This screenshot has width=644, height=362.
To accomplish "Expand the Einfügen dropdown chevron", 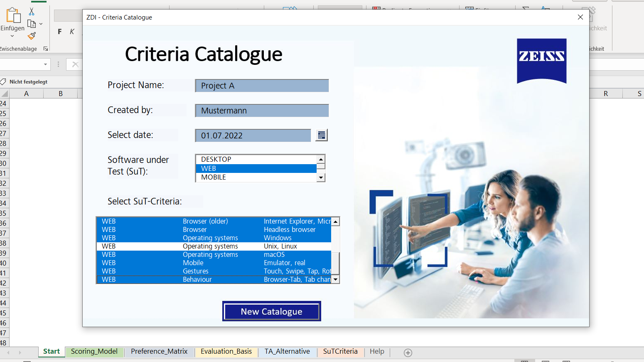I will (12, 36).
